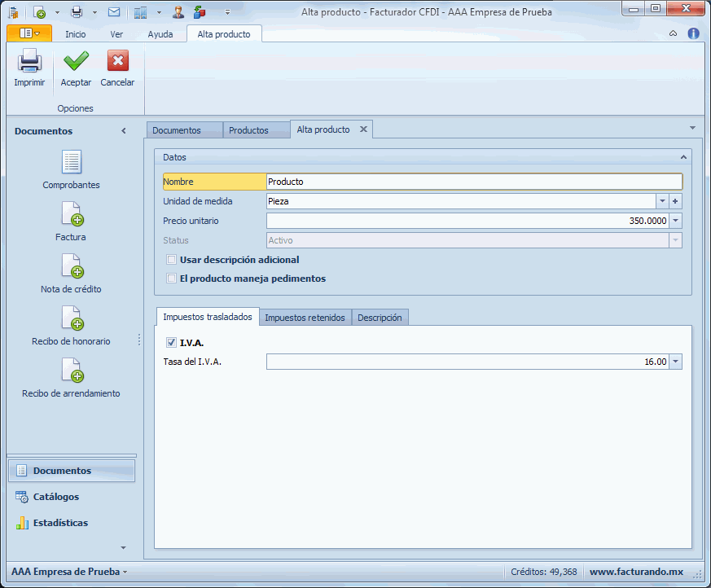Open the Unidad de medida dropdown
This screenshot has width=711, height=588.
click(x=662, y=201)
